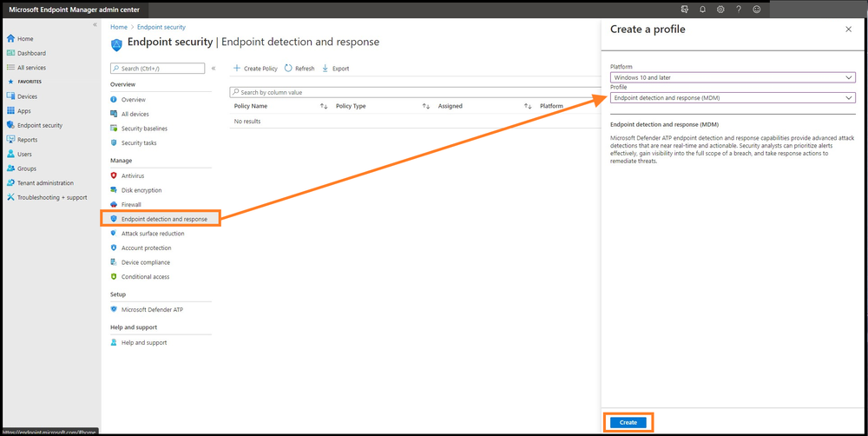Click the Device compliance icon
The height and width of the screenshot is (436, 868).
[x=114, y=262]
